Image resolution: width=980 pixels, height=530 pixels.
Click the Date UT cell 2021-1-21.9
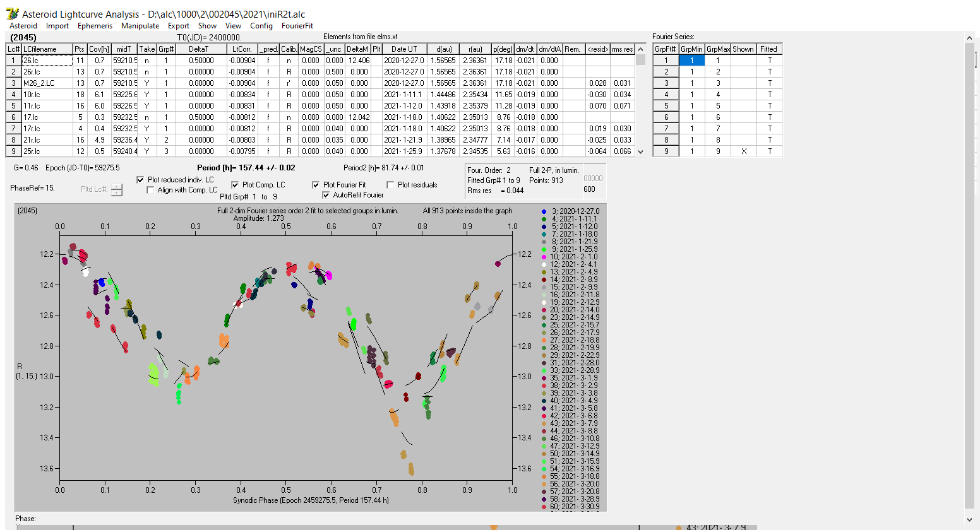tap(404, 140)
